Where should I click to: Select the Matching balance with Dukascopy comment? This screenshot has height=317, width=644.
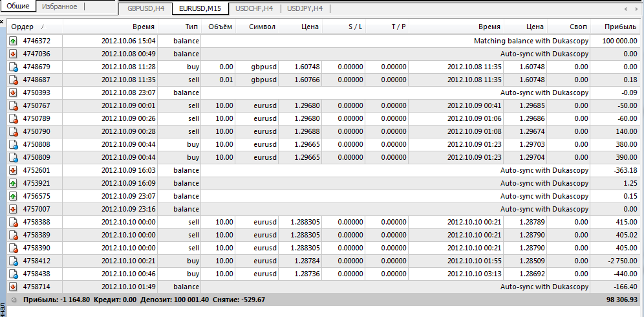tap(531, 41)
